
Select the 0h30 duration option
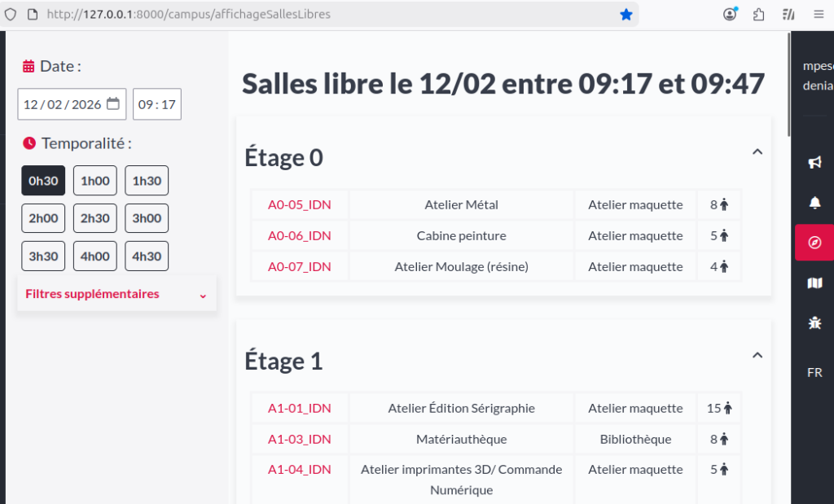tap(43, 181)
